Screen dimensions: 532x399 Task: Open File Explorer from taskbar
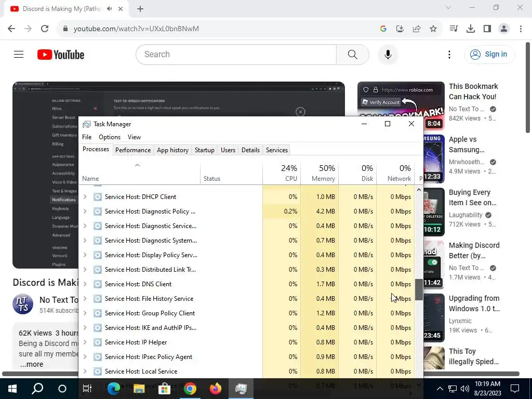139,389
